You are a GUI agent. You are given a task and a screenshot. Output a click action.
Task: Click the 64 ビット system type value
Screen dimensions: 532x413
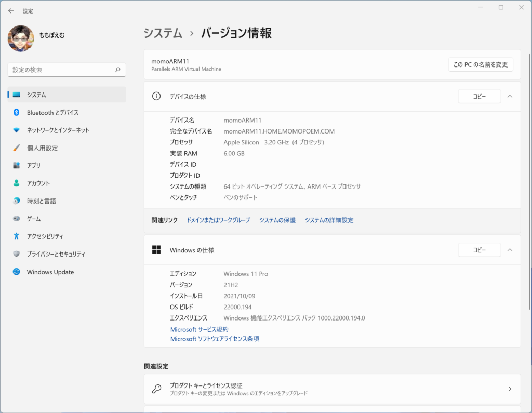click(292, 186)
